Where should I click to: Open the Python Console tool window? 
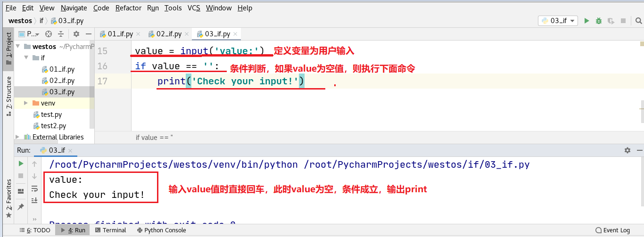(x=161, y=230)
